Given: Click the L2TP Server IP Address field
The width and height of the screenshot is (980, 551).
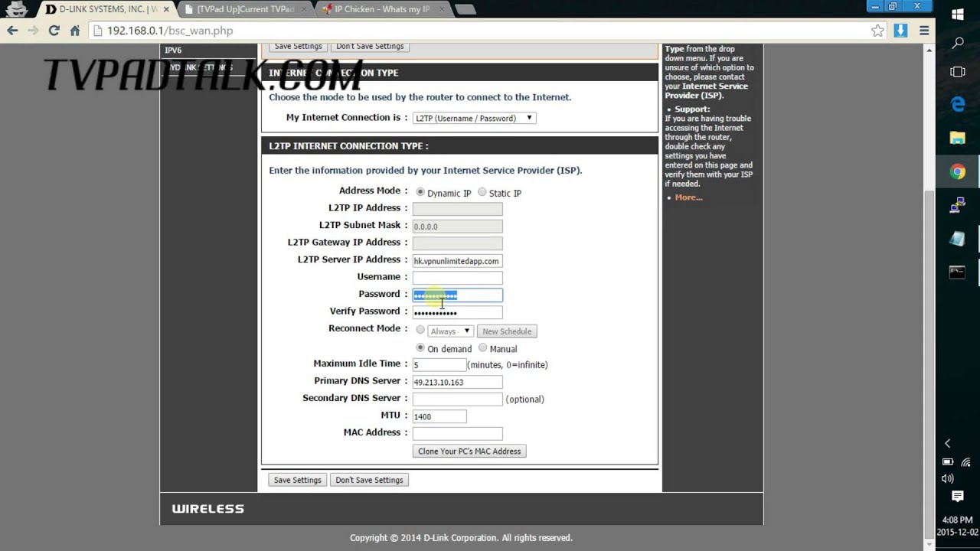Looking at the screenshot, I should point(457,261).
